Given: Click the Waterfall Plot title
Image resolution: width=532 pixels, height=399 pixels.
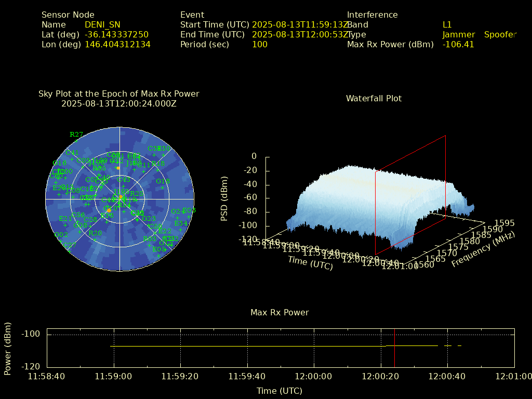Looking at the screenshot, I should point(374,98).
